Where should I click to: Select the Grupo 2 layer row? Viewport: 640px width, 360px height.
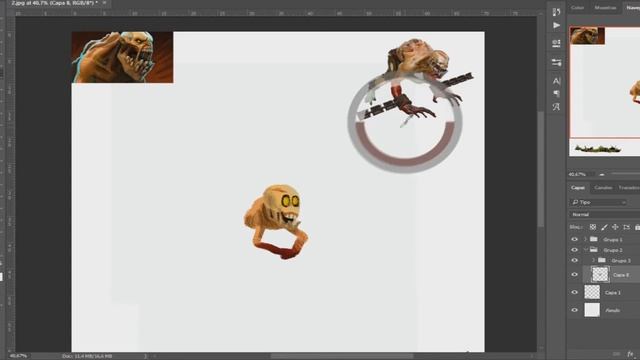(604, 250)
